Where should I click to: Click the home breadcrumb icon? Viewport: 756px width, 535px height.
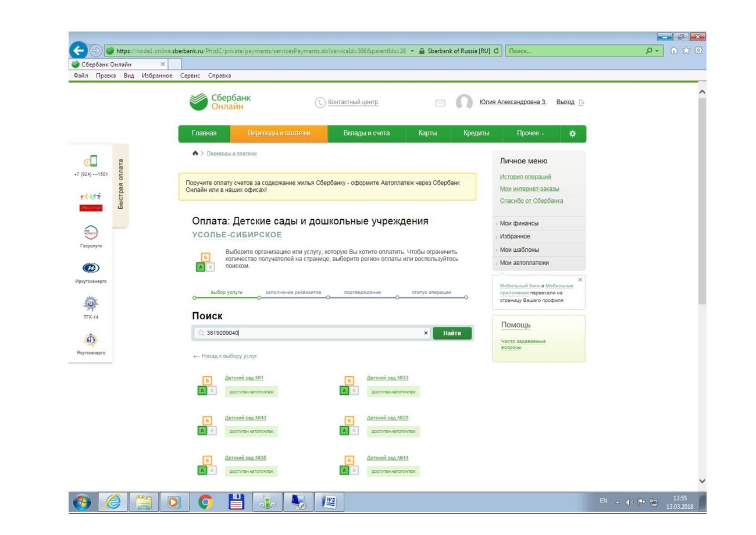click(195, 154)
